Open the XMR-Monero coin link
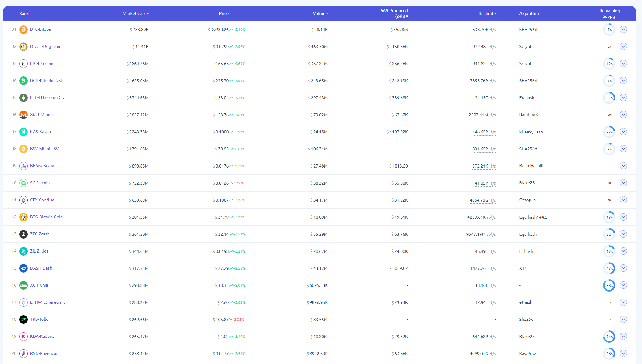The height and width of the screenshot is (364, 642). point(43,115)
